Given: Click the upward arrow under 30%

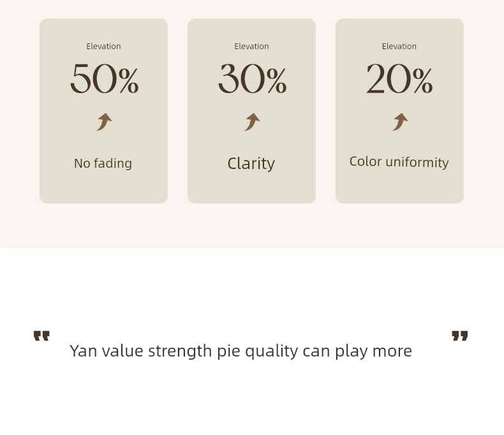Looking at the screenshot, I should 253,122.
